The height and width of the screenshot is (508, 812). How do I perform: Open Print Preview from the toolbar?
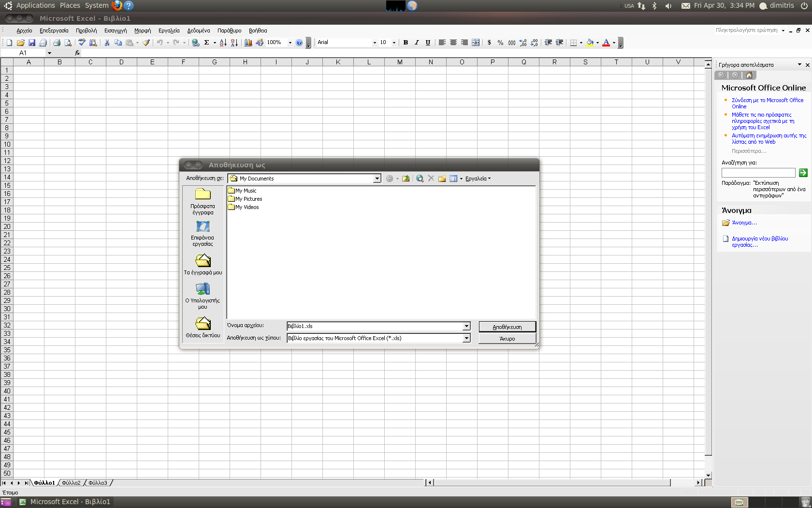[68, 43]
